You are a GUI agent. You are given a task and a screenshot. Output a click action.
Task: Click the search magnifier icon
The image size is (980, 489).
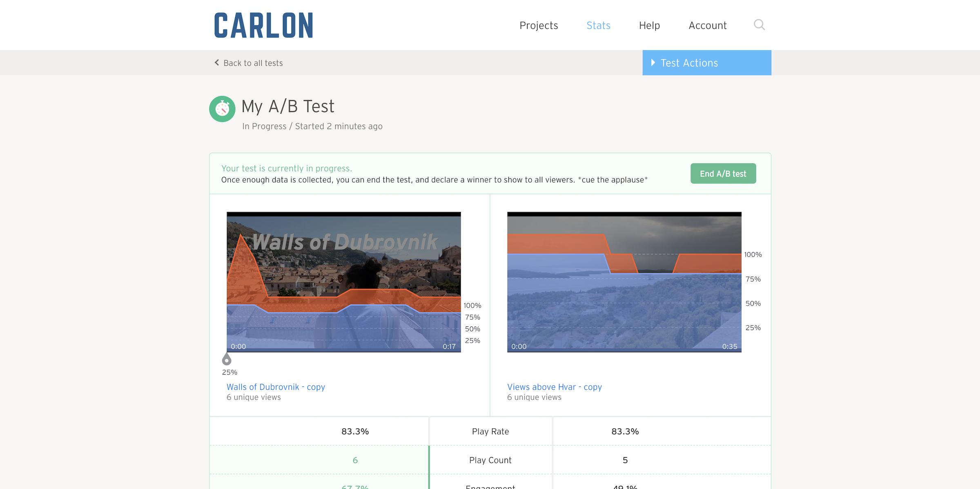pos(759,25)
